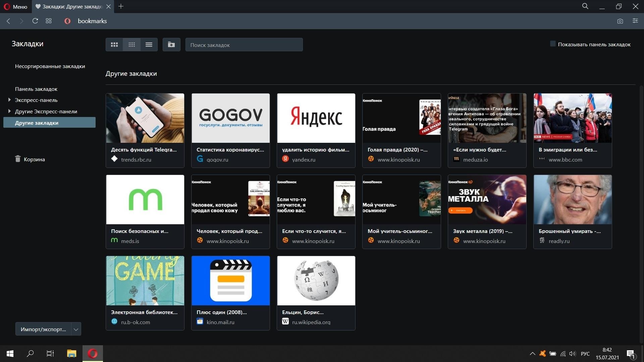Focus the Поиск закладок search field
644x362 pixels.
click(x=244, y=45)
